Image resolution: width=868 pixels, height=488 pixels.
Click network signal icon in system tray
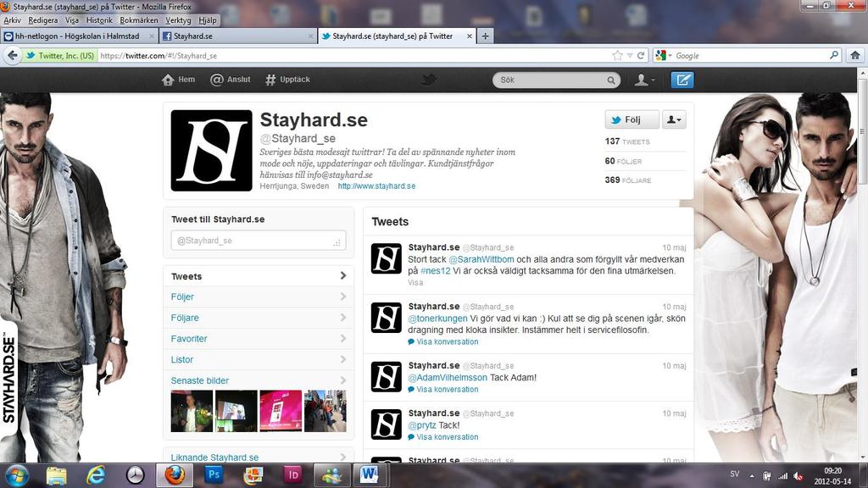point(782,476)
